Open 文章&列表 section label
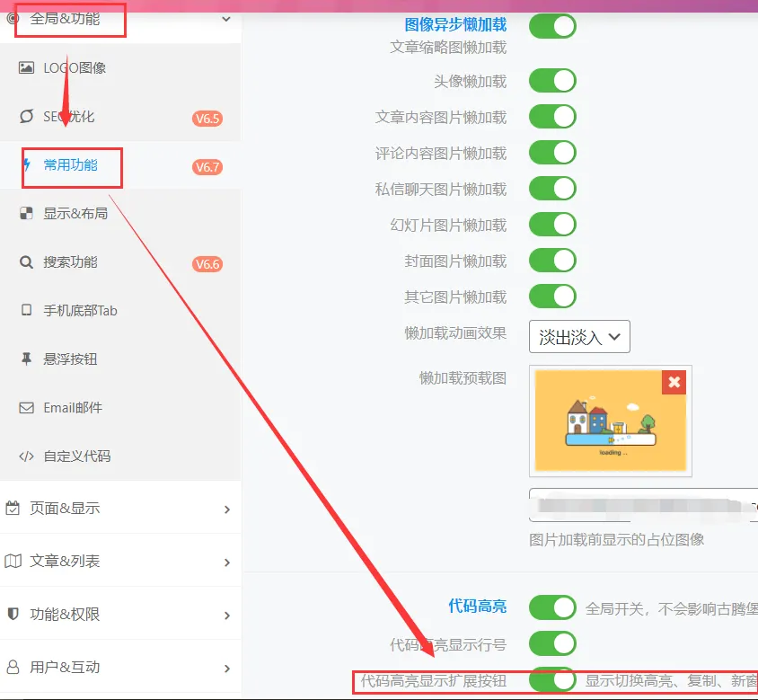The image size is (758, 700). (x=65, y=561)
